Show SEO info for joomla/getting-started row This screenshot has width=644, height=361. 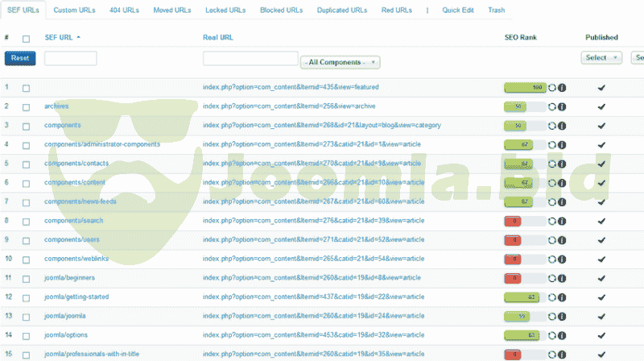[x=562, y=297]
